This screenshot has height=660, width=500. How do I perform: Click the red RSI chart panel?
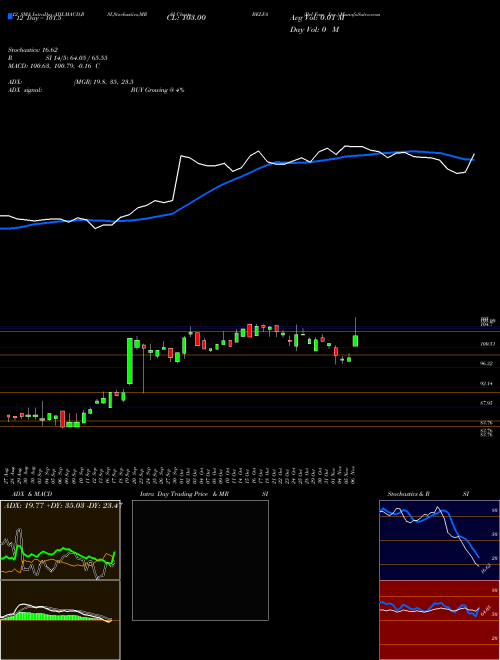click(439, 620)
